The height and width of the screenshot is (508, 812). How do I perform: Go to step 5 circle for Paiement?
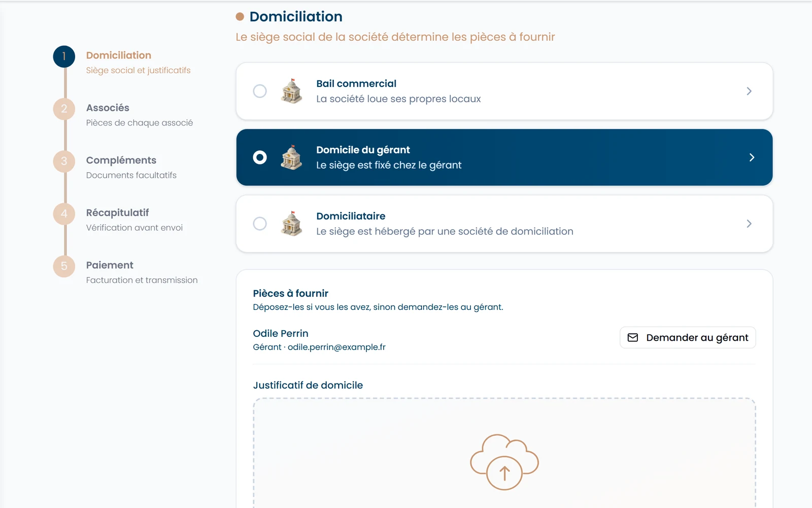click(x=64, y=266)
